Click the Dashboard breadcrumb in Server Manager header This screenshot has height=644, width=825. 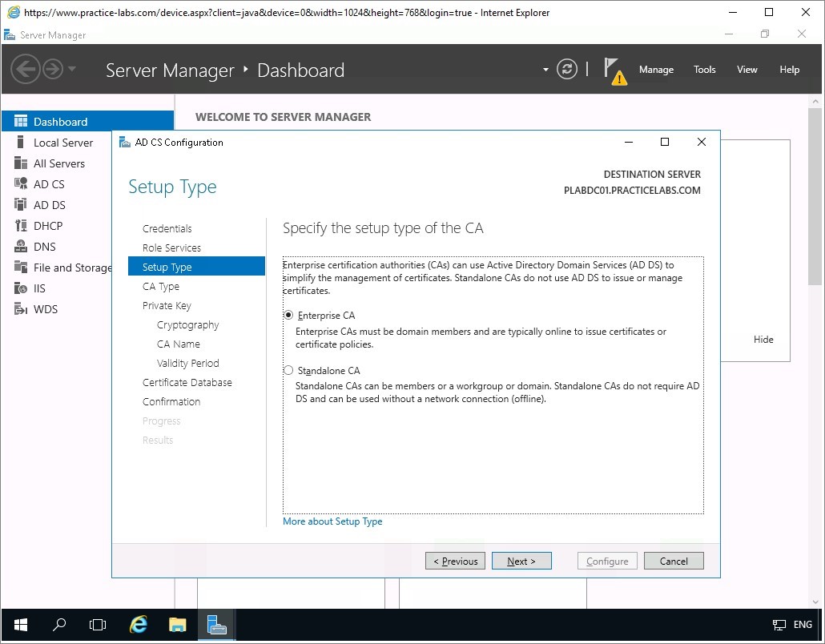tap(301, 70)
